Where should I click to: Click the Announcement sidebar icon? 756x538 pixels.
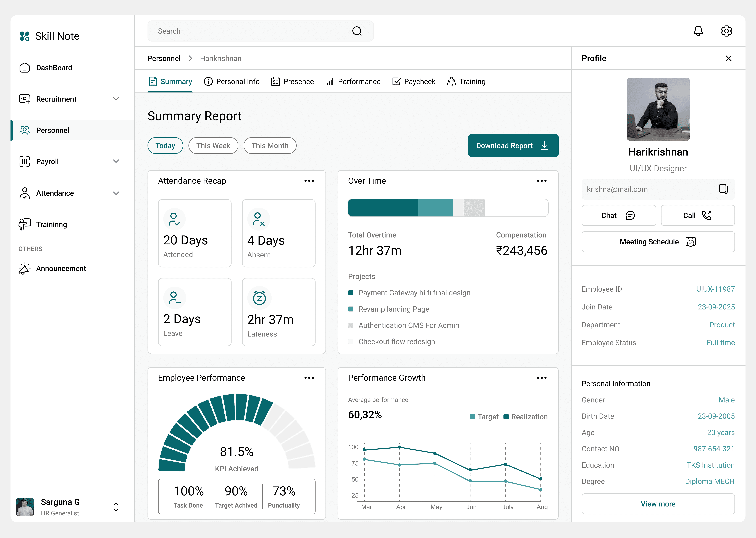25,269
